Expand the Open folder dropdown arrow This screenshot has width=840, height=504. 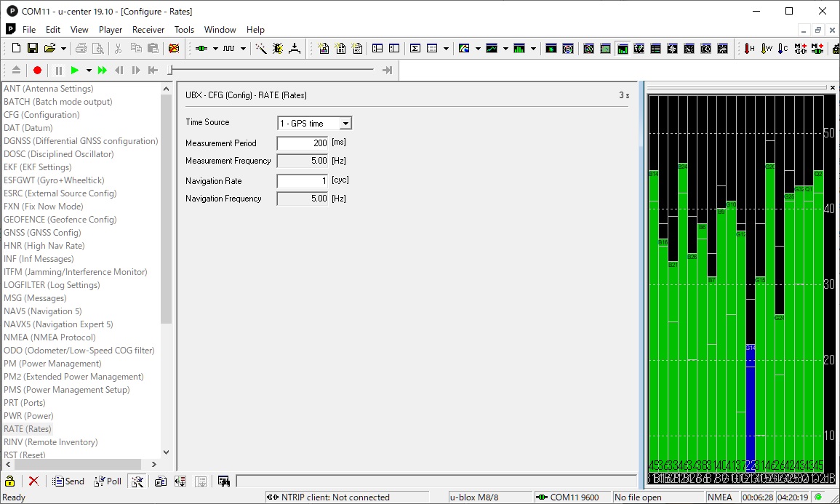[x=63, y=49]
